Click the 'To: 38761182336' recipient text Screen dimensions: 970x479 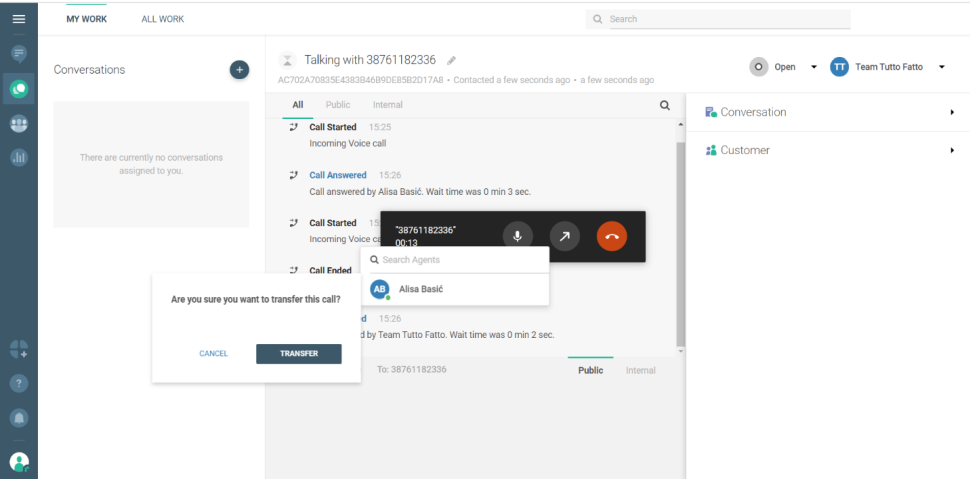coord(411,369)
